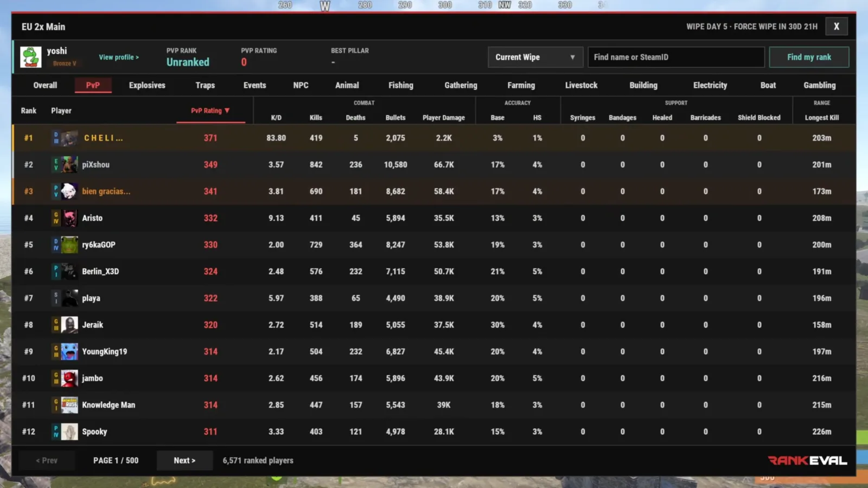Click the avatar of player Spooky

69,432
